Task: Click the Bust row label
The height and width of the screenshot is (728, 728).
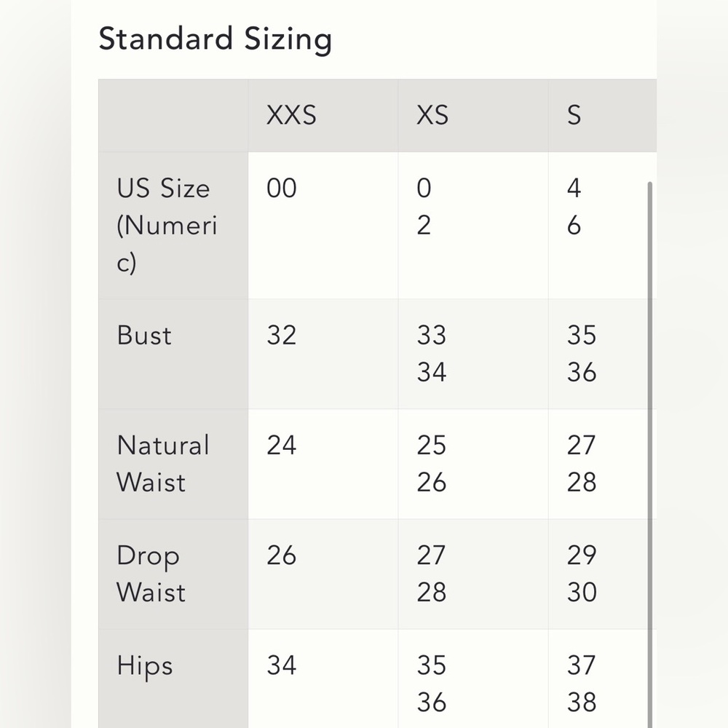Action: 144,335
